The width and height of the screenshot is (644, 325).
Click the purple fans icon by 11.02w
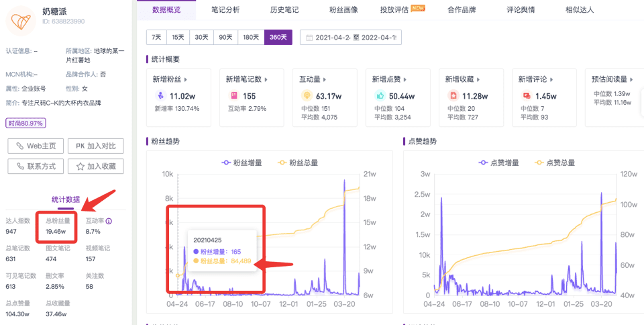[x=160, y=96]
